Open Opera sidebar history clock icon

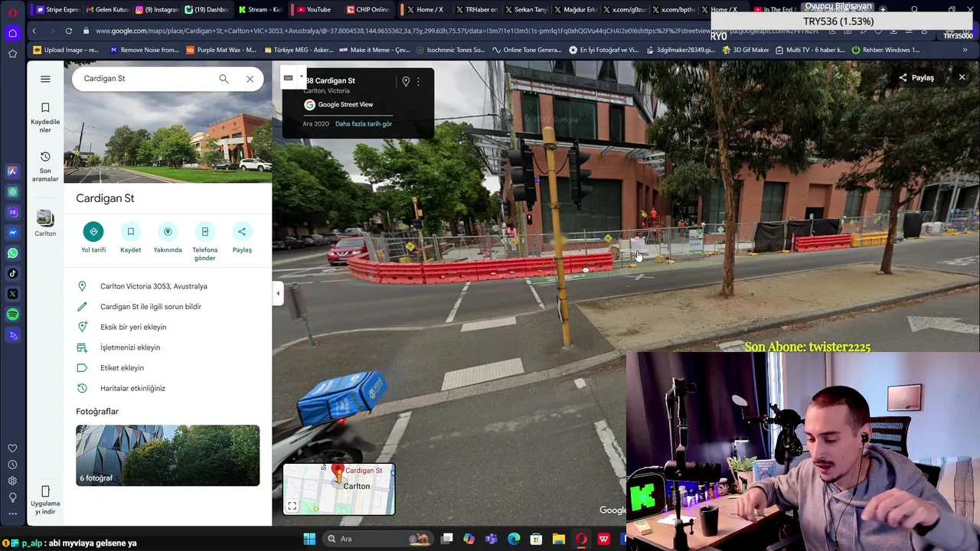[12, 465]
